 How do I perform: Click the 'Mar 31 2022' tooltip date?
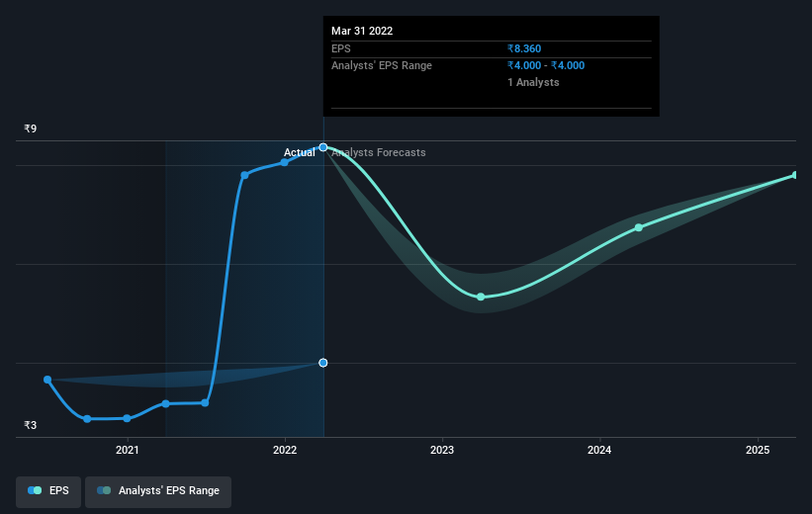pos(362,31)
